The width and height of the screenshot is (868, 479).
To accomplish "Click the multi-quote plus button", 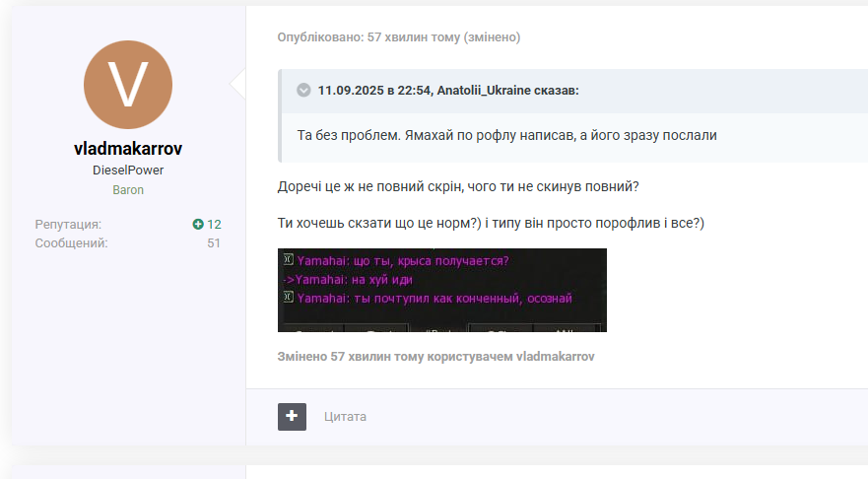I will (292, 417).
